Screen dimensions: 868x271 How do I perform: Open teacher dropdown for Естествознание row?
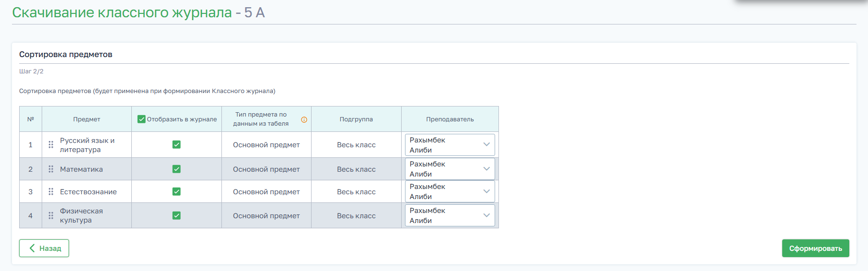coord(450,191)
